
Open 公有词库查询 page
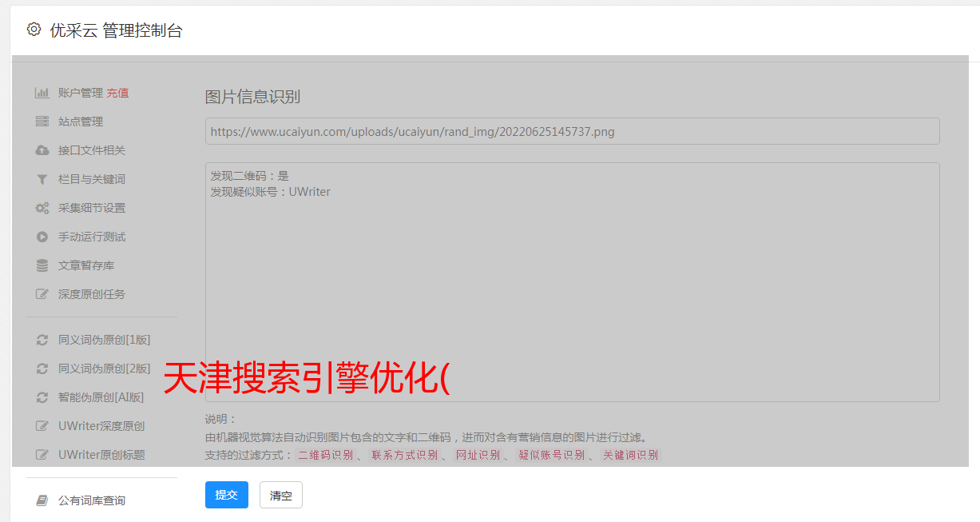[x=92, y=500]
